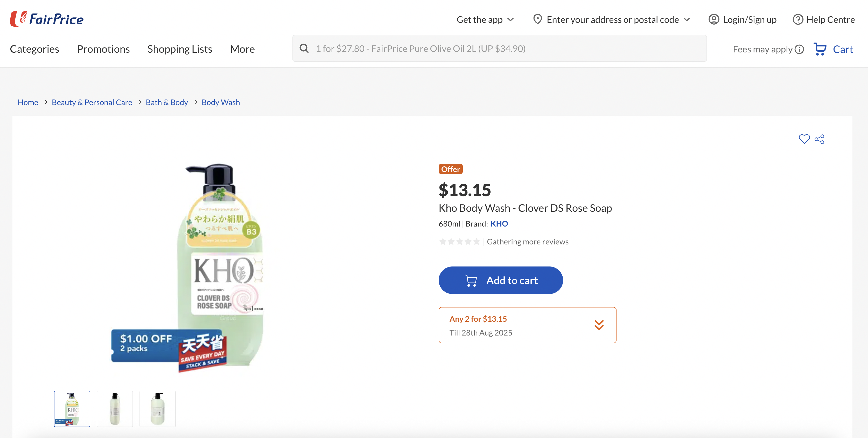Open the address or postal code selector

coord(612,19)
